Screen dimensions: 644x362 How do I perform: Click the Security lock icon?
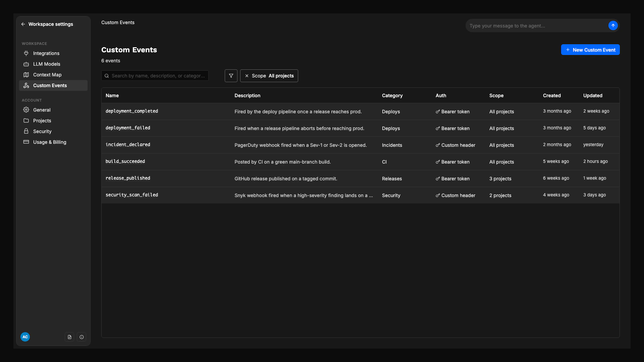coord(26,131)
